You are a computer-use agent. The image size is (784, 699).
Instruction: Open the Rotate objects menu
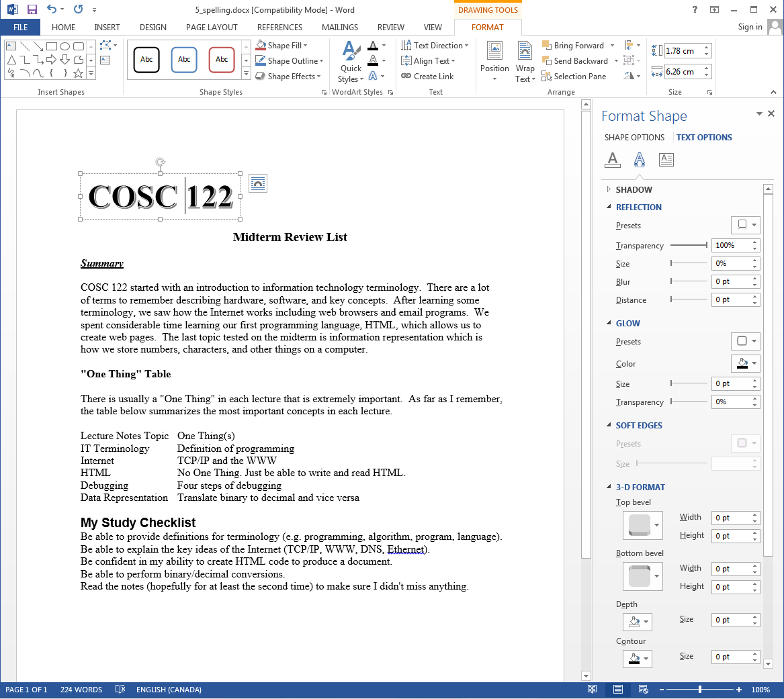(632, 76)
